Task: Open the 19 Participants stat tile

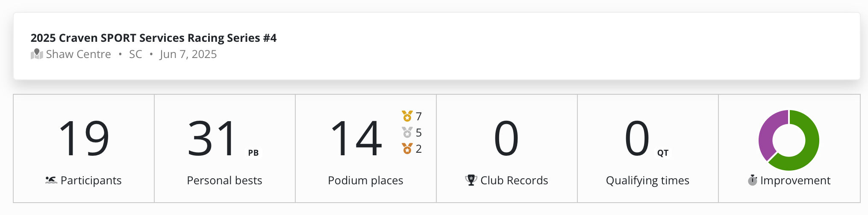Action: coord(84,148)
